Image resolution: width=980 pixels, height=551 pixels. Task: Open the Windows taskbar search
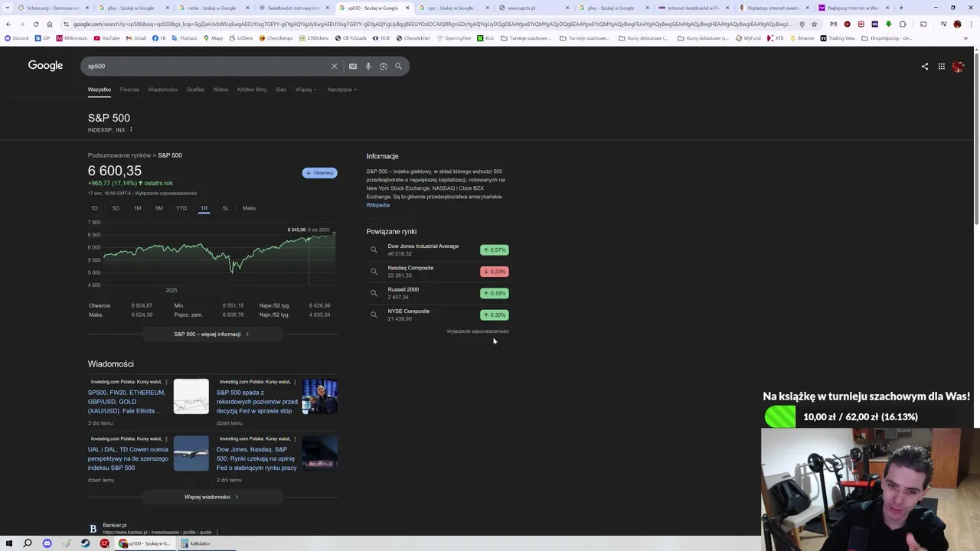(x=28, y=543)
